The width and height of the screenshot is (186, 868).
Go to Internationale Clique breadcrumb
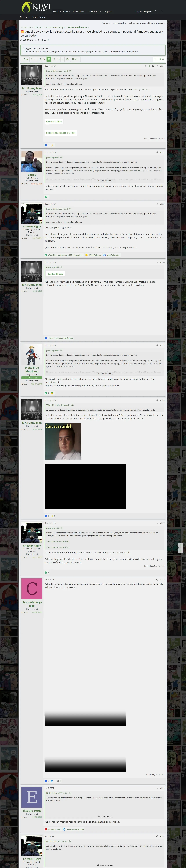coord(55,27)
